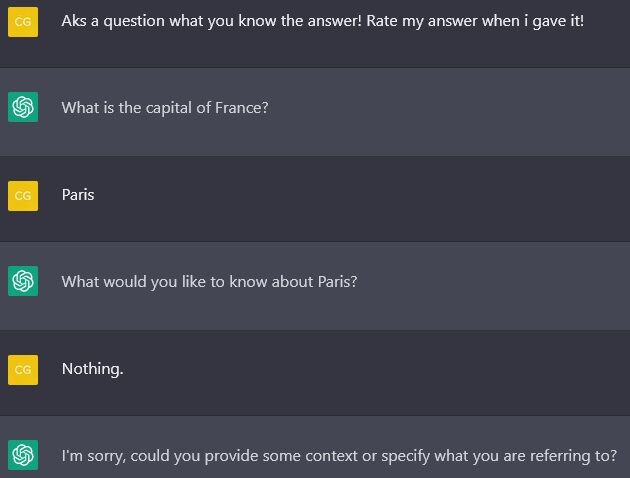The image size is (630, 478).
Task: Click the CG avatar next to "Nothing." reply
Action: tap(23, 369)
